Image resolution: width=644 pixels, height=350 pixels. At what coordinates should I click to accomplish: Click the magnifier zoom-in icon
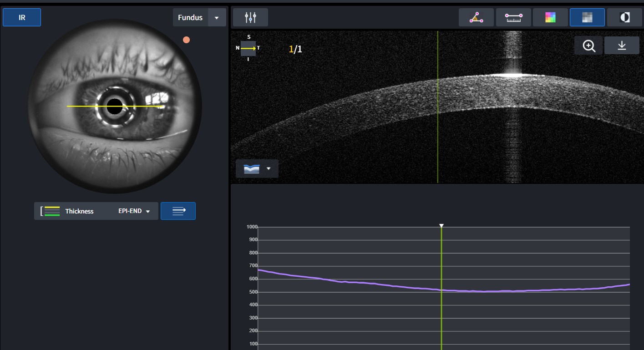pyautogui.click(x=588, y=46)
